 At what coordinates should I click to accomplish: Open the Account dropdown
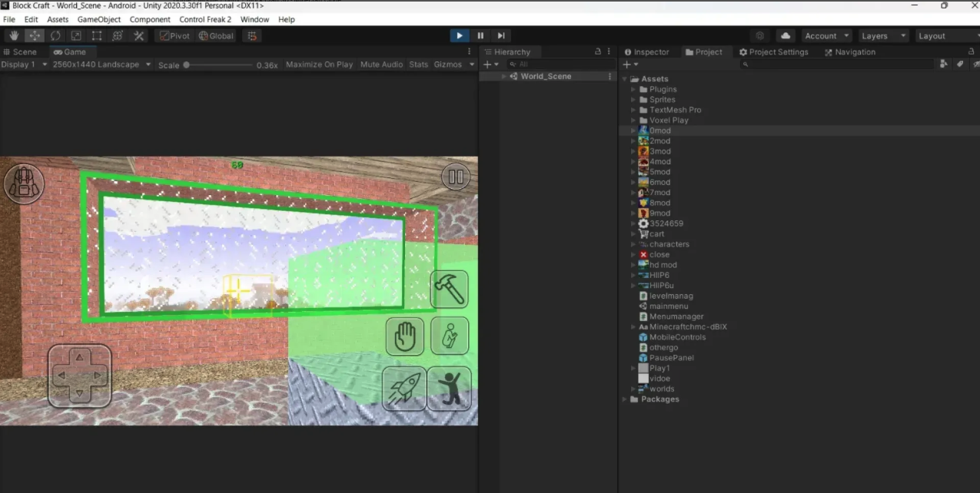(x=827, y=35)
